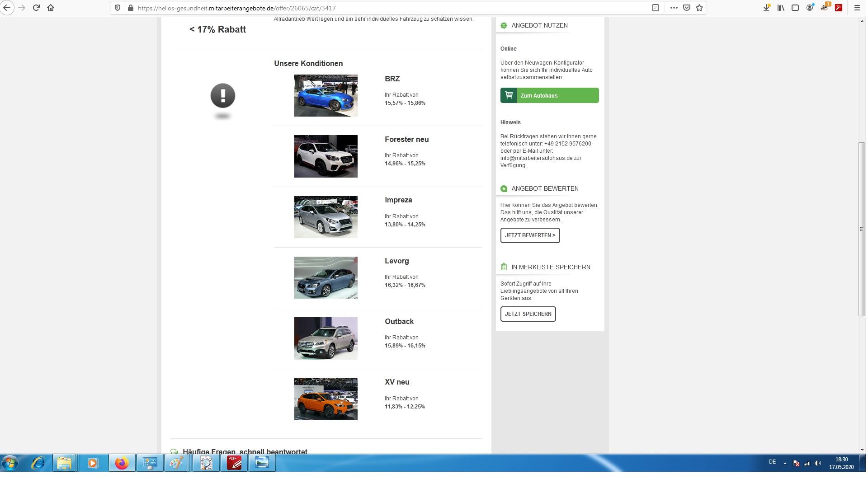Viewport: 868px width, 488px height.
Task: Open Paint from the taskbar
Action: point(176,463)
